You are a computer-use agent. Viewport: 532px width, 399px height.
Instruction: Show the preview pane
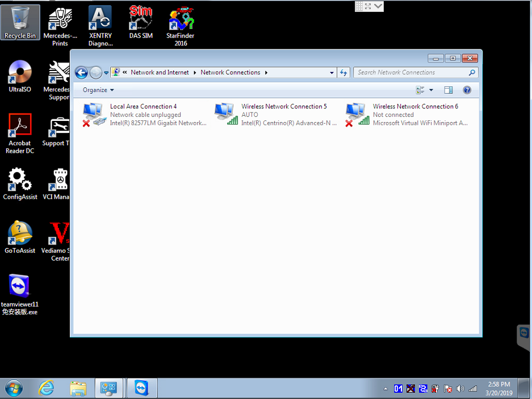(x=449, y=90)
